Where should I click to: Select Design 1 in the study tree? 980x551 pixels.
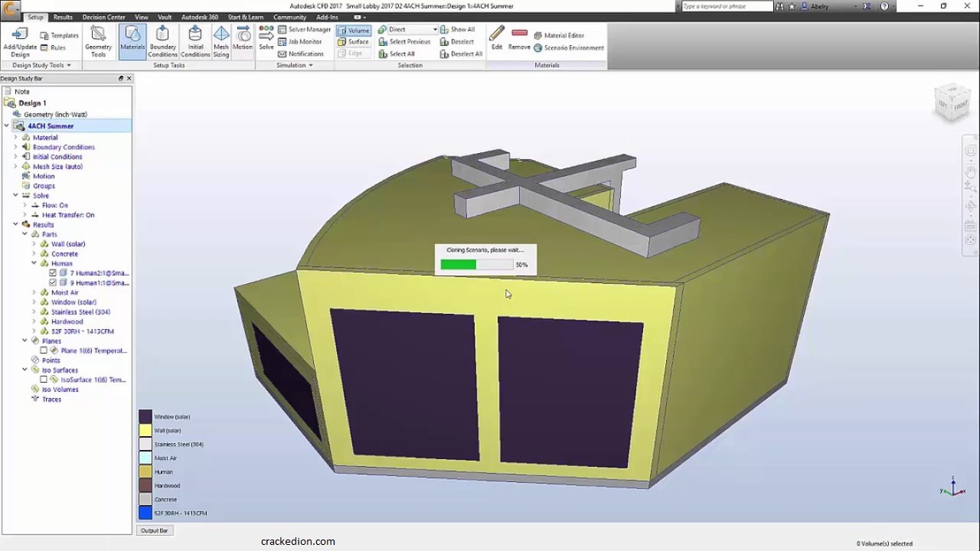(32, 103)
